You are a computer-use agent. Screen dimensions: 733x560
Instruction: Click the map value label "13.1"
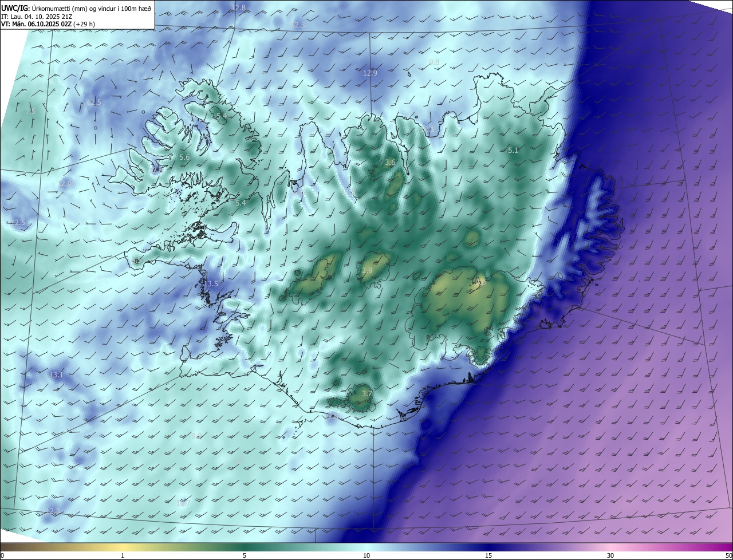[56, 374]
